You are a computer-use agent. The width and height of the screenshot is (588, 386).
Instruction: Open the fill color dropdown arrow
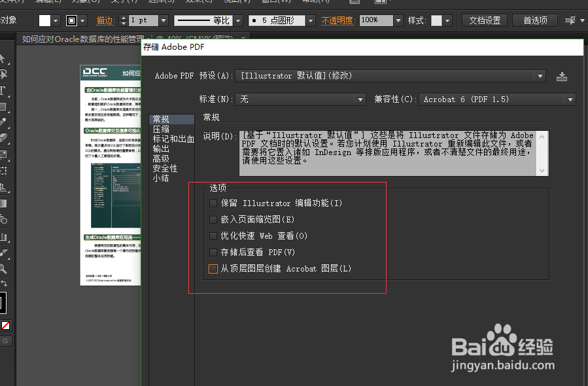pos(56,21)
